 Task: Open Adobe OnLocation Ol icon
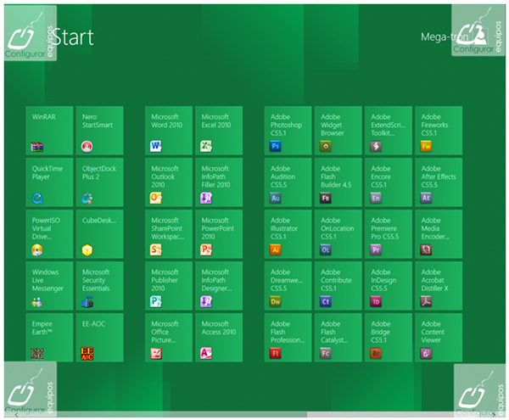(x=326, y=250)
